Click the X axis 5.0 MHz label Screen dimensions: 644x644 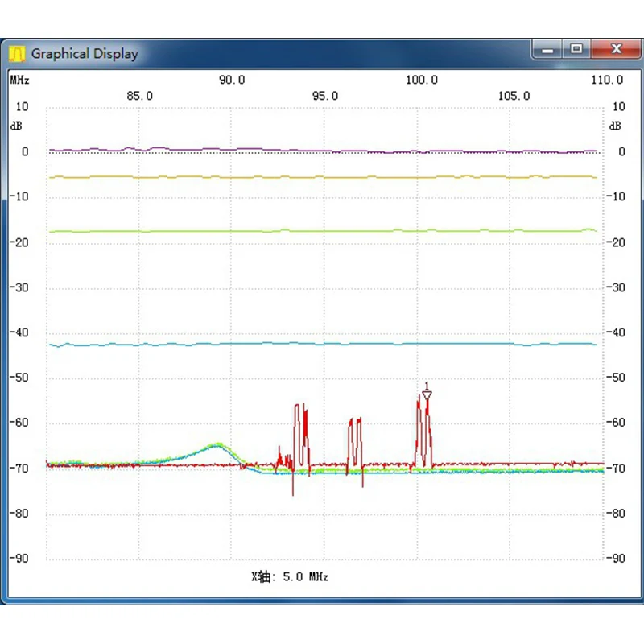(290, 576)
